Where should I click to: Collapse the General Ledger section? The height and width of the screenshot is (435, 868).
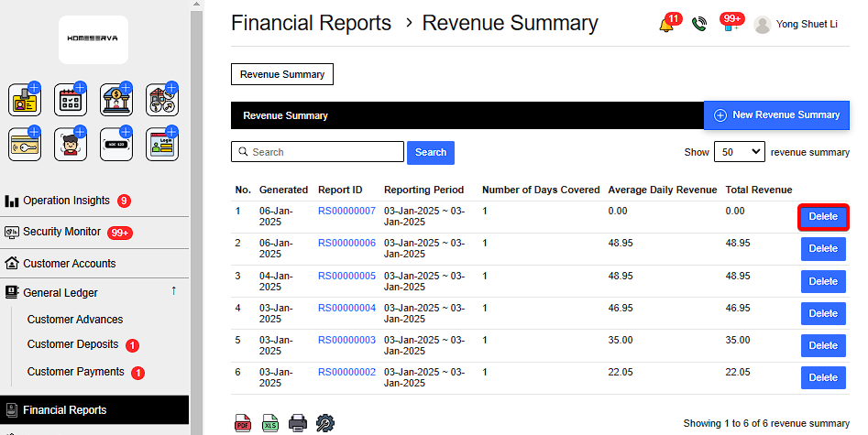tap(173, 291)
